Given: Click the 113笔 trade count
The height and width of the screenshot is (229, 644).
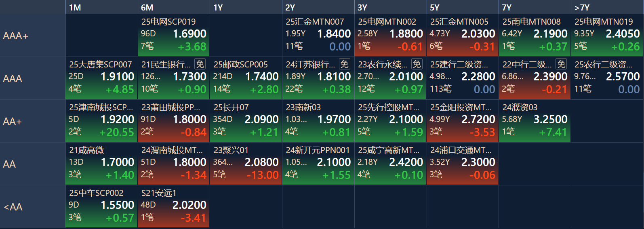Looking at the screenshot, I should 440,89.
